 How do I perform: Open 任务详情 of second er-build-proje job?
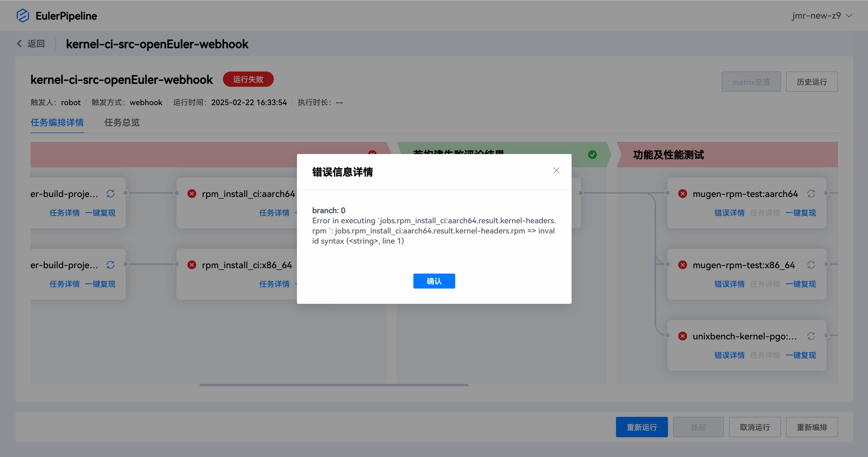65,284
